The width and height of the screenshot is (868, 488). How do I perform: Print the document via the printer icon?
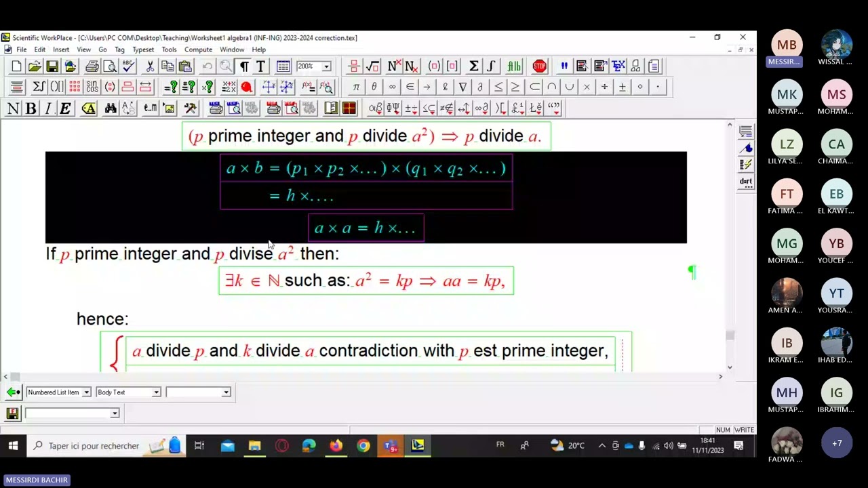92,66
